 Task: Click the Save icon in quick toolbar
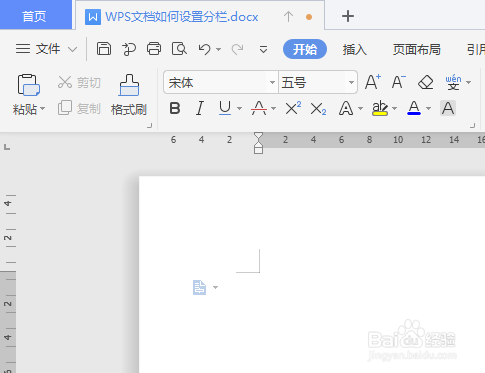(x=104, y=49)
